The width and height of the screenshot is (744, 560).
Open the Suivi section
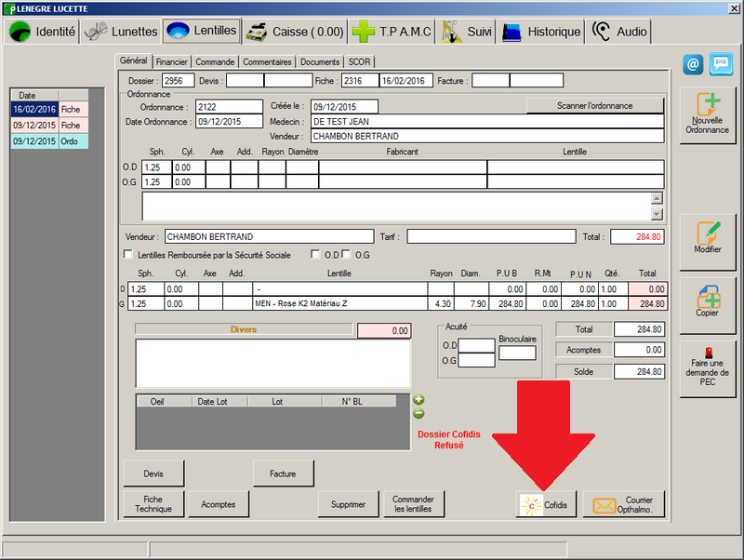466,32
